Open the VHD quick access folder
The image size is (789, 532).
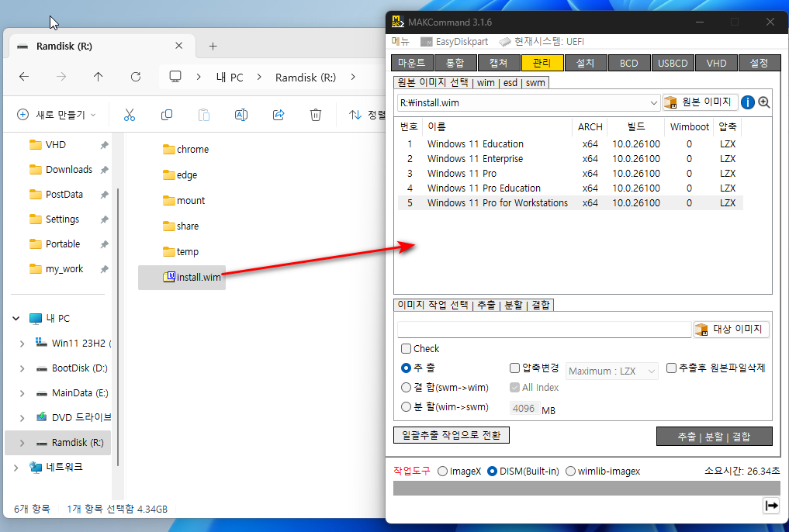pyautogui.click(x=48, y=145)
